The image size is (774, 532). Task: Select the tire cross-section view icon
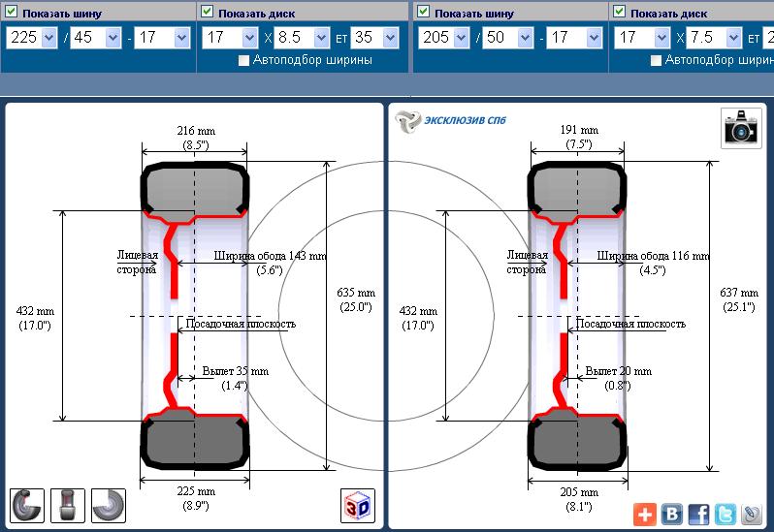coord(27,505)
